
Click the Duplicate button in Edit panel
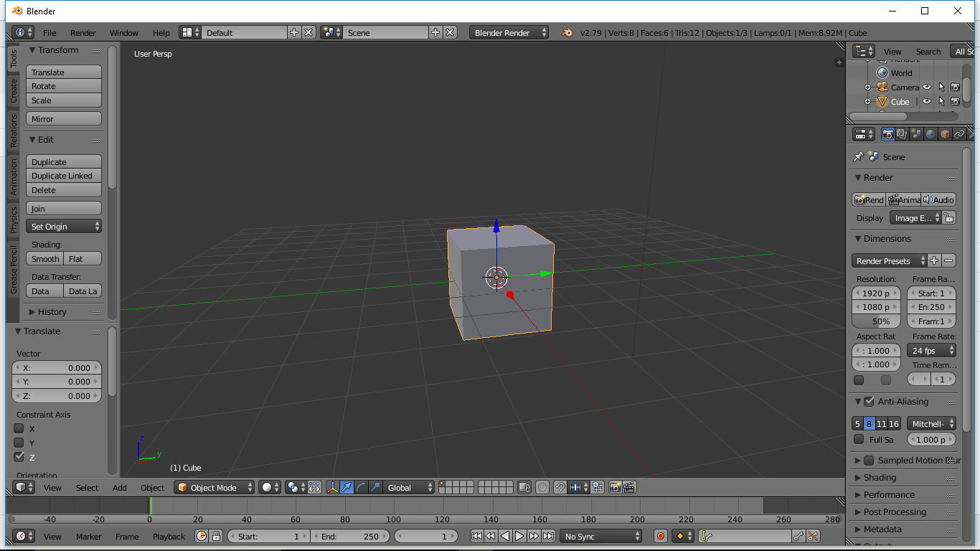point(63,161)
